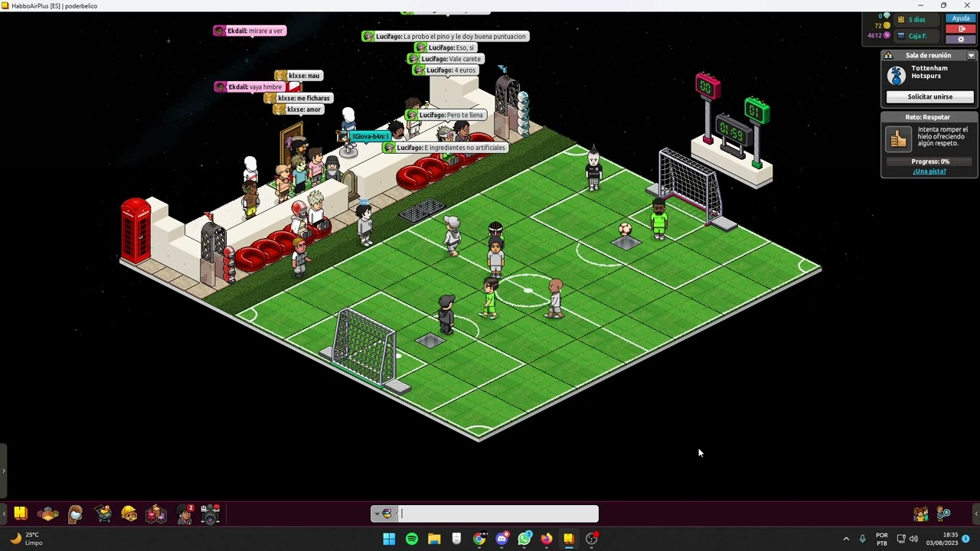Open Firefox from taskbar
This screenshot has width=980, height=551.
[546, 539]
